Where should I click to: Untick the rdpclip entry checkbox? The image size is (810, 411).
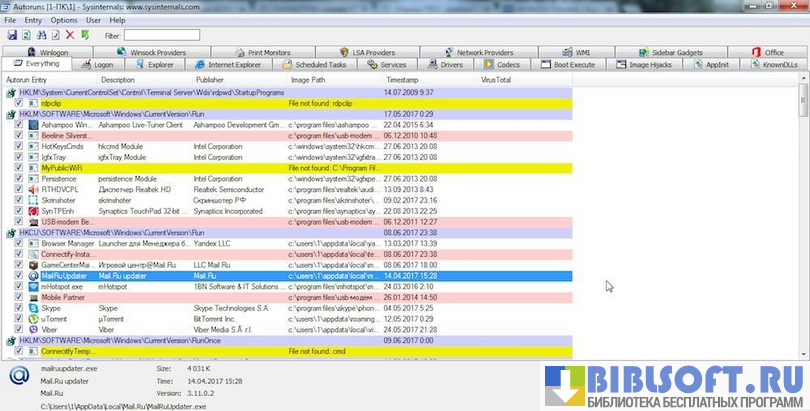(19, 102)
